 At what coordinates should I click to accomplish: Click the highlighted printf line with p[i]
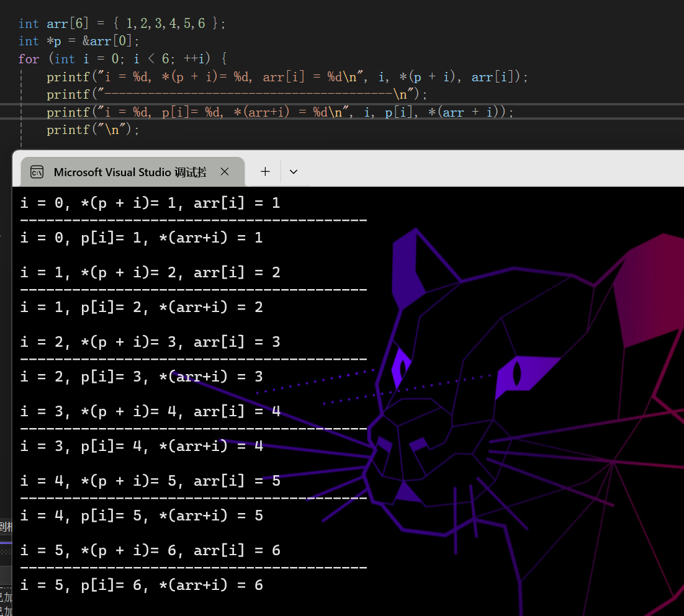(281, 112)
